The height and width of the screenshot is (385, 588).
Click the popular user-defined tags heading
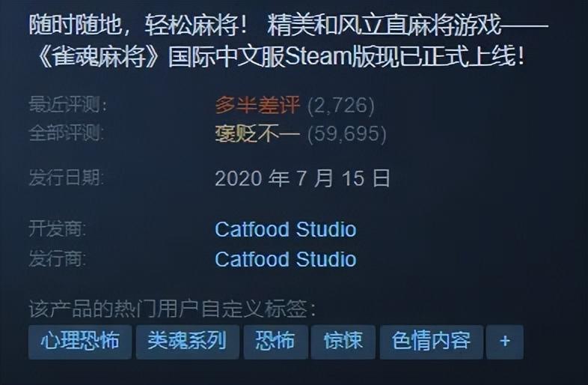[173, 309]
